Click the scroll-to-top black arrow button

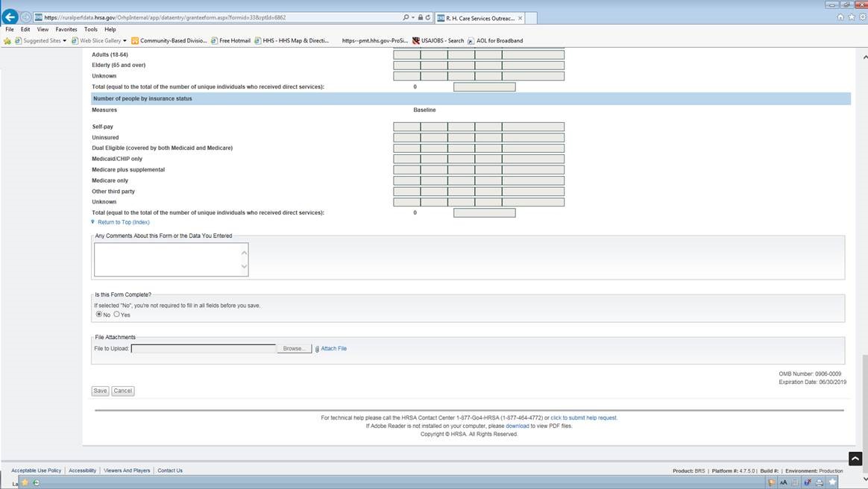click(x=855, y=458)
